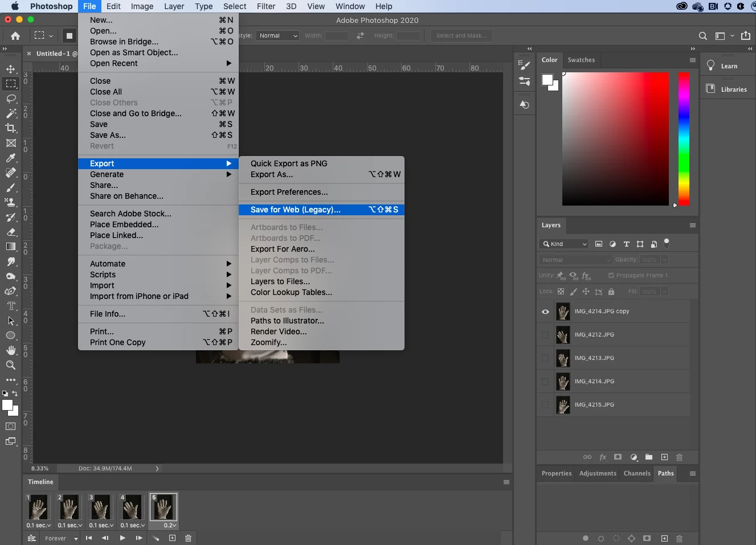Show the IMG_4213.JPG layer
756x545 pixels.
tap(545, 358)
